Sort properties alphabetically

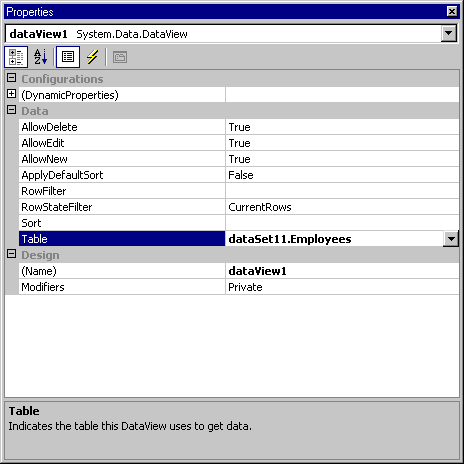tap(41, 57)
